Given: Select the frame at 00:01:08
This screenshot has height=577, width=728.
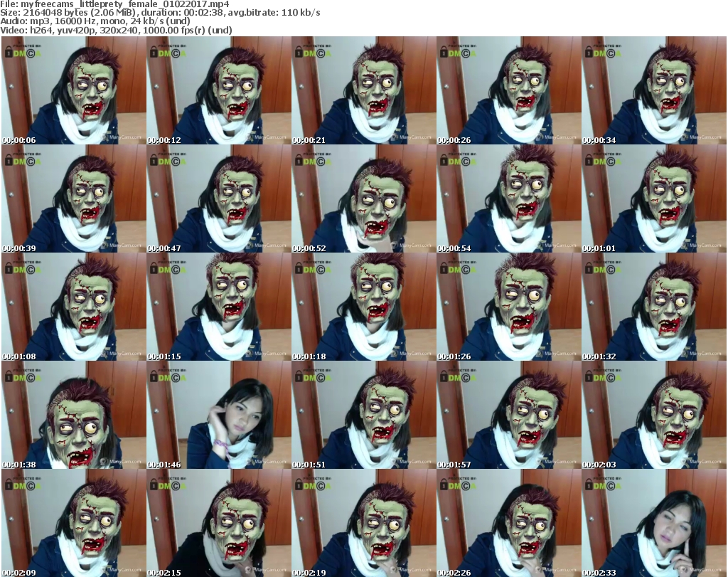Looking at the screenshot, I should coord(74,307).
